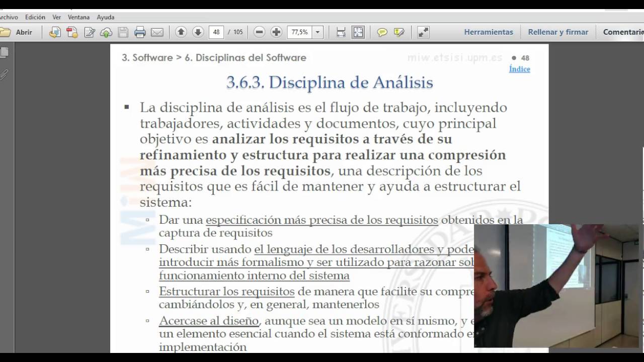This screenshot has width=644, height=362.
Task: Click the webcam video overlay of the presenter
Action: coord(556,286)
